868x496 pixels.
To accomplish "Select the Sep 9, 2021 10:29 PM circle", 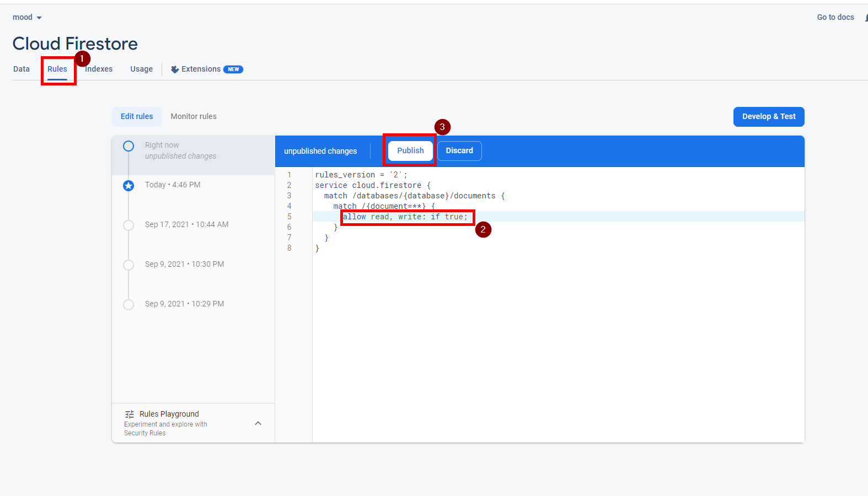I will click(x=128, y=305).
